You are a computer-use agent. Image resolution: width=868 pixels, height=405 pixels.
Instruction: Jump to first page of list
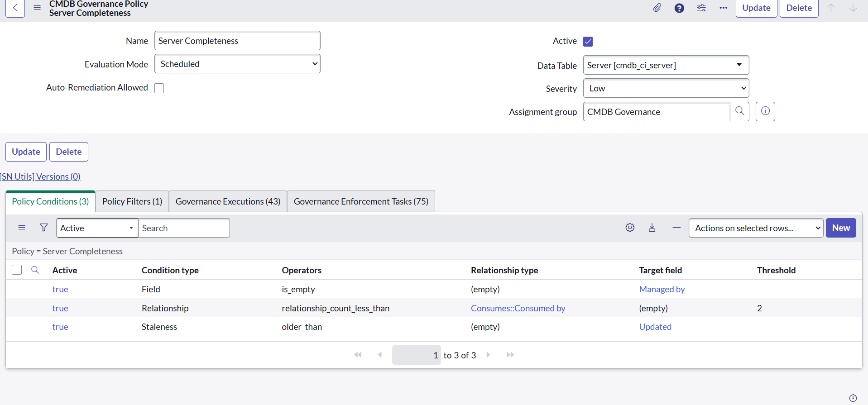[358, 355]
